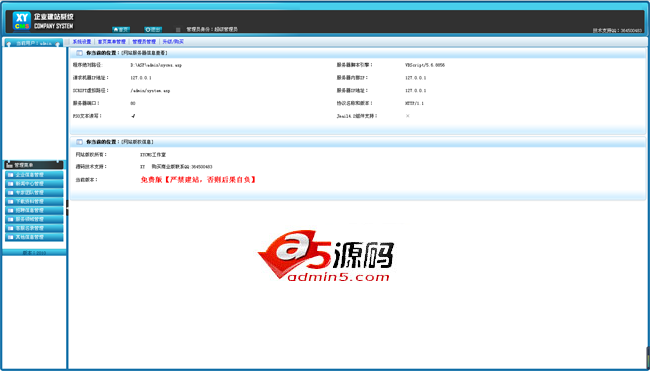Click the 管理菜单 header icon

pos(10,165)
